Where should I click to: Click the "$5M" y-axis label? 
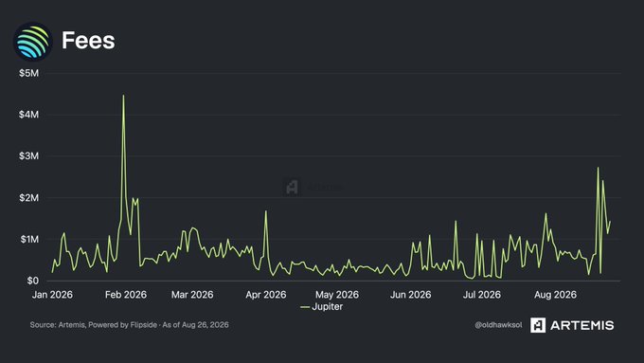(28, 73)
